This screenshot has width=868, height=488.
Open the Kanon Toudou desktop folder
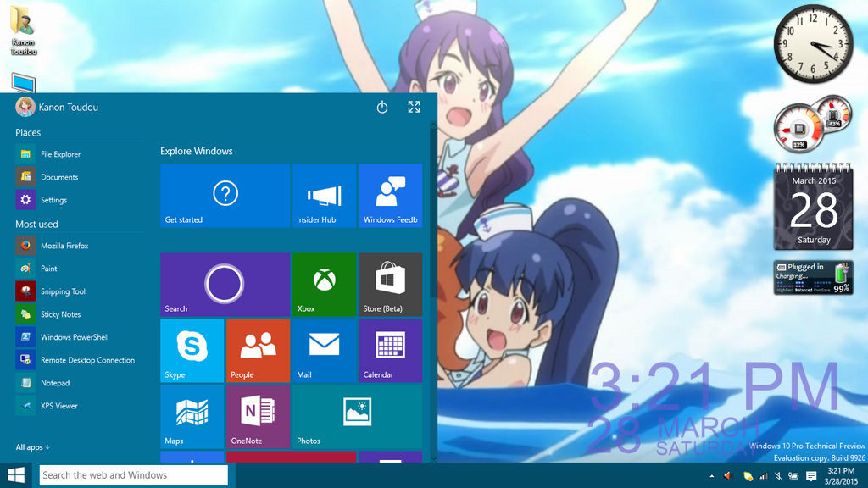[x=23, y=30]
